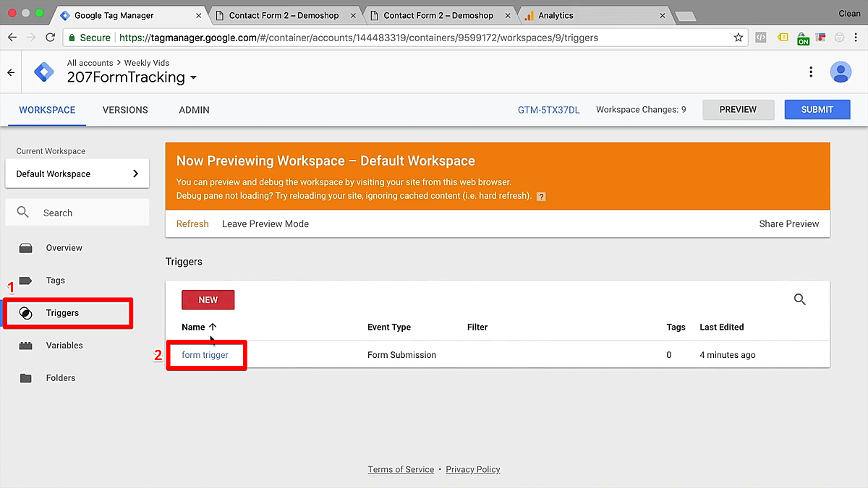Click the Secure padlock icon
Screen dimensions: 868x488
[71, 38]
